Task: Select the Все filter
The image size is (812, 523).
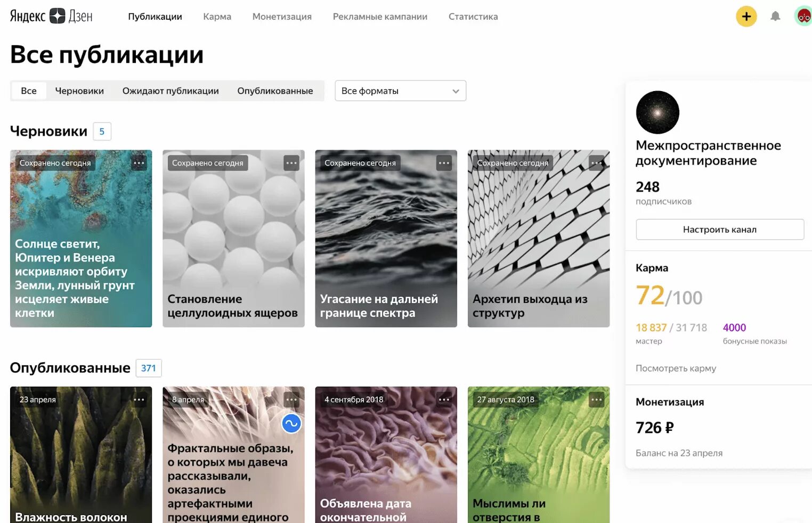Action: pyautogui.click(x=29, y=91)
